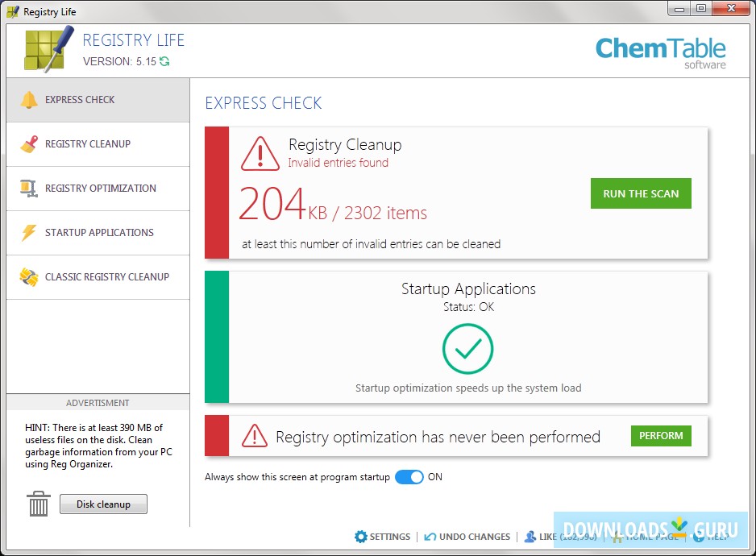Click the Disk cleanup button

point(103,504)
